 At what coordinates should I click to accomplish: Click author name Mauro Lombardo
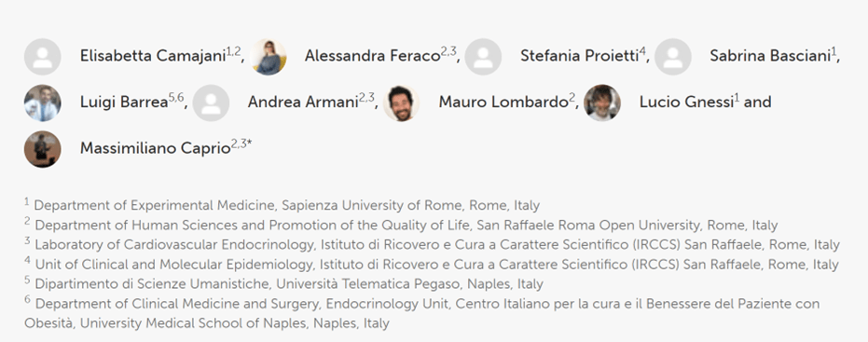(503, 103)
